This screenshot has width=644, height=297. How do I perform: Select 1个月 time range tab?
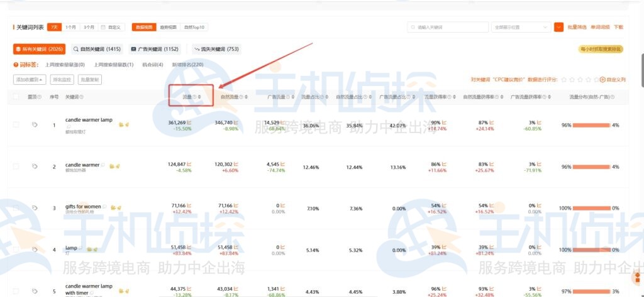tap(70, 27)
